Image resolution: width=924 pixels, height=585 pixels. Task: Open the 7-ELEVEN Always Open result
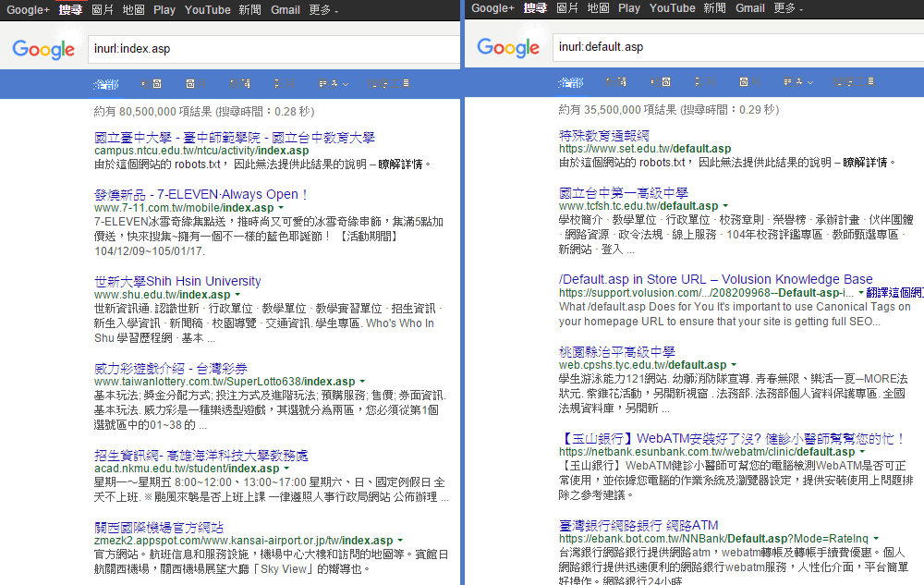[201, 194]
